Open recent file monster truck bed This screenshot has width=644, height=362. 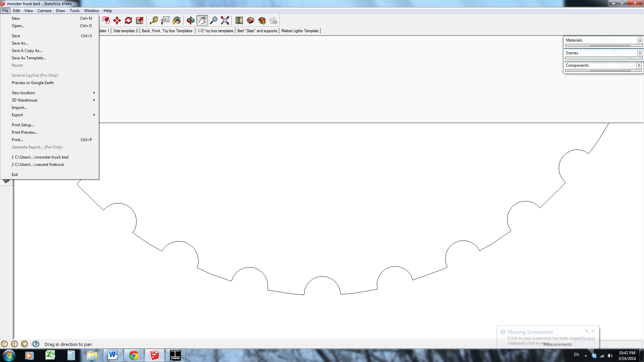click(x=50, y=157)
